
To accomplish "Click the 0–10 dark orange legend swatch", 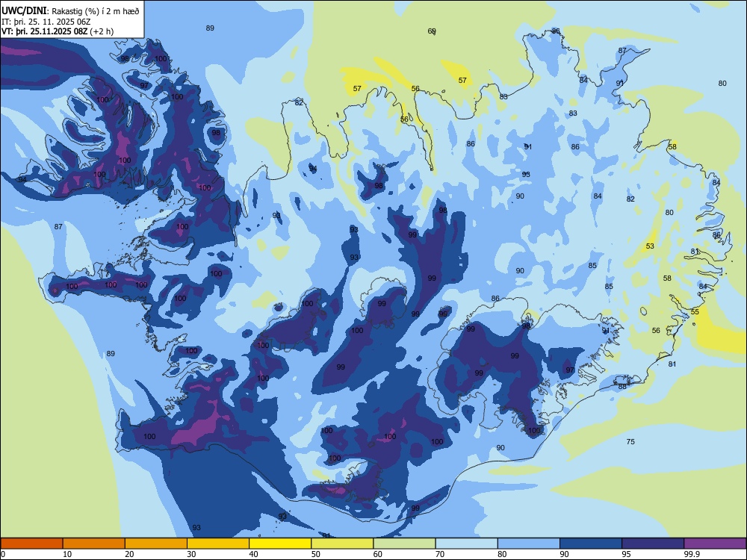I will 31,544.
